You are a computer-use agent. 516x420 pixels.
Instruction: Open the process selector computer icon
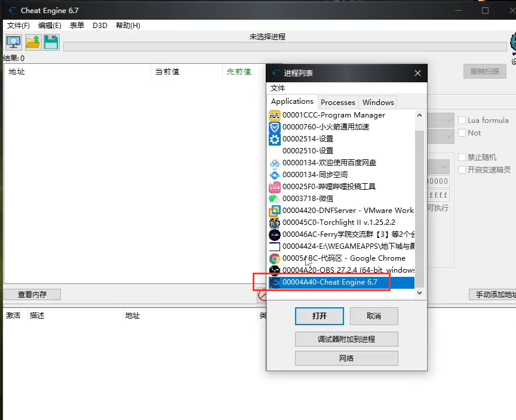[x=14, y=42]
